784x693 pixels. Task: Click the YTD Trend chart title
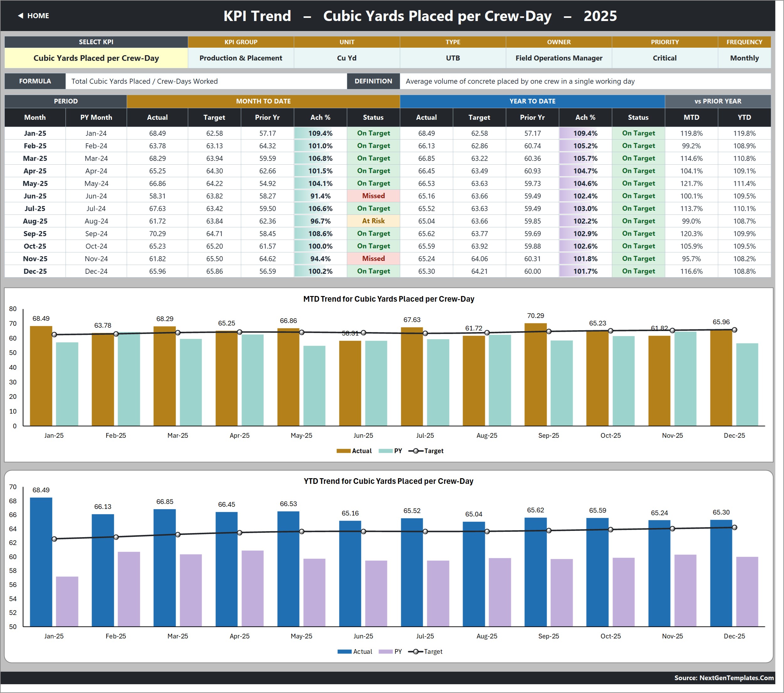(389, 481)
